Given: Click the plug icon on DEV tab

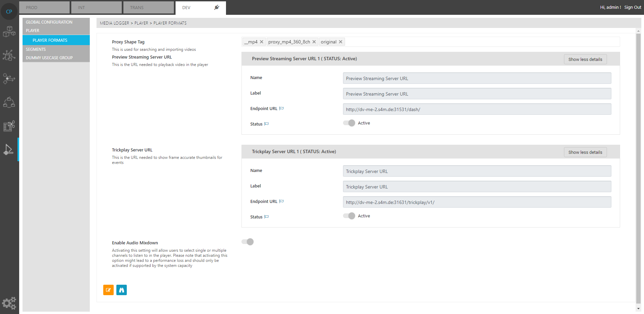Looking at the screenshot, I should pyautogui.click(x=217, y=7).
